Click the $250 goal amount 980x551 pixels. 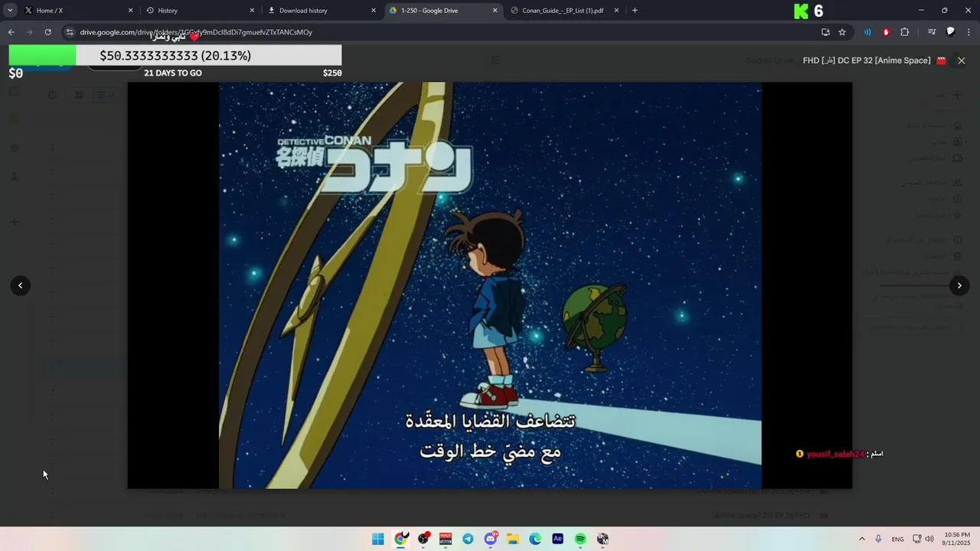332,73
